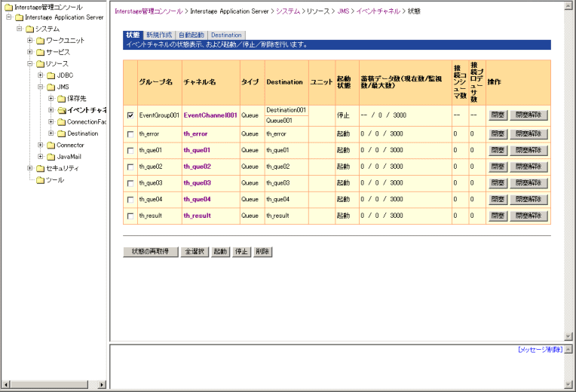The width and height of the screenshot is (576, 392).
Task: Select the th_result row checkbox
Action: coord(130,216)
